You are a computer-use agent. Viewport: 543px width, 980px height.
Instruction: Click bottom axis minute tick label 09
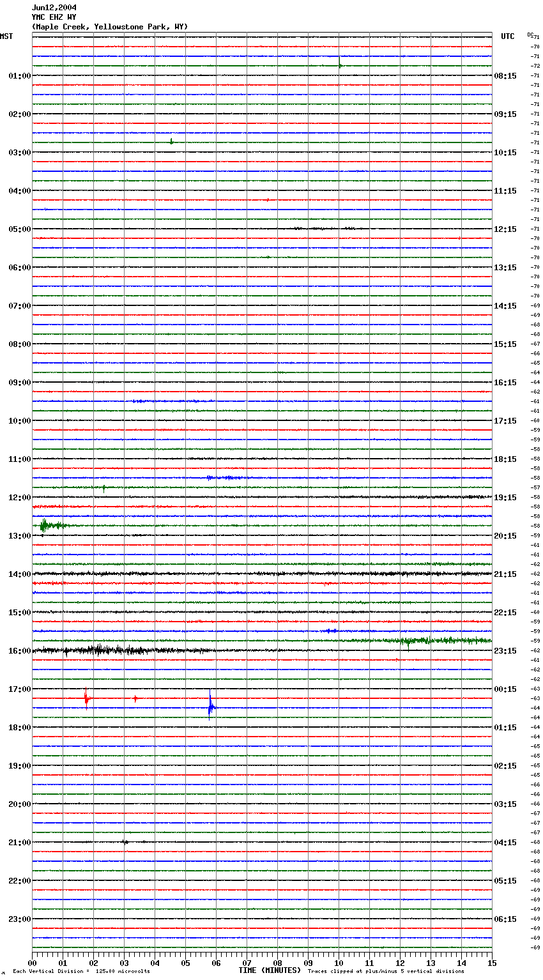pos(308,963)
